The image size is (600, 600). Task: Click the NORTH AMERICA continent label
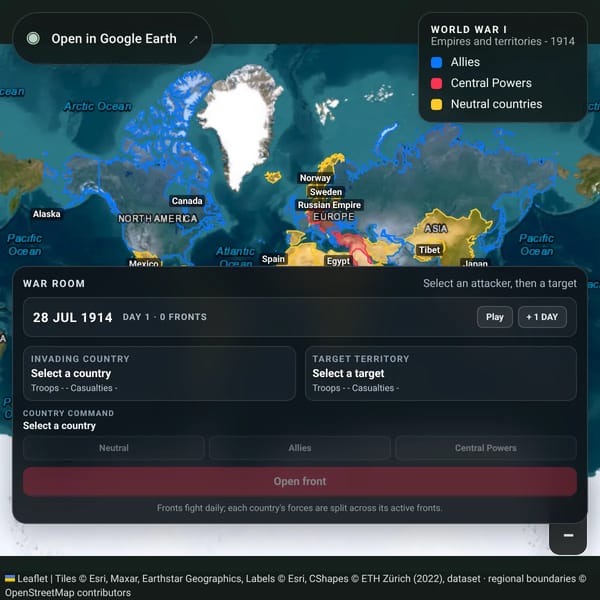click(x=158, y=218)
